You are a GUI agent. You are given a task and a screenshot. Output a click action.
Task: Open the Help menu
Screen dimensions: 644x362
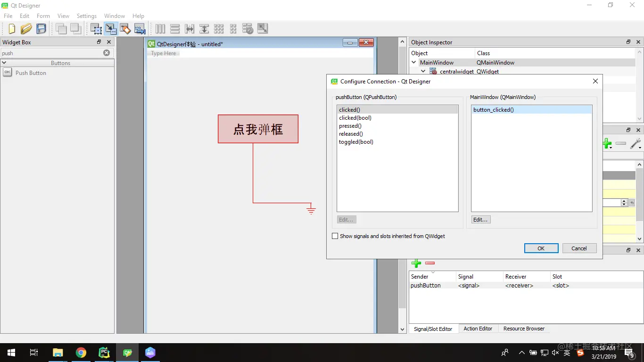click(x=138, y=16)
